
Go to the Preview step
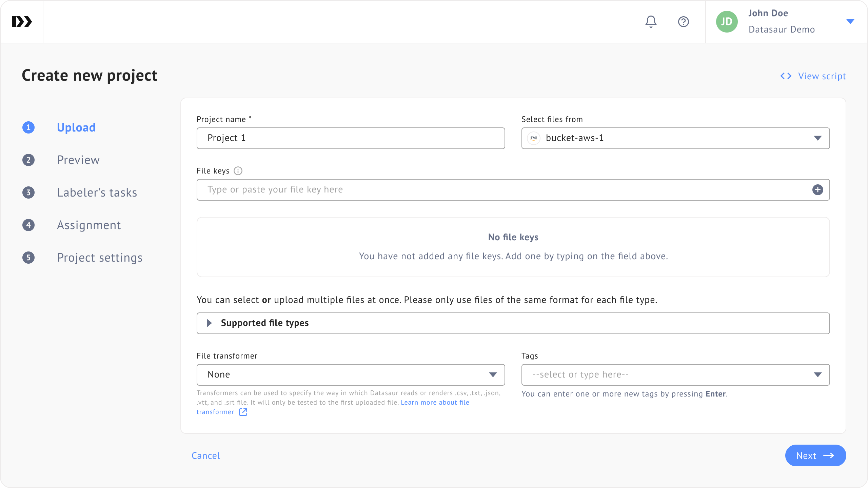[x=78, y=160]
